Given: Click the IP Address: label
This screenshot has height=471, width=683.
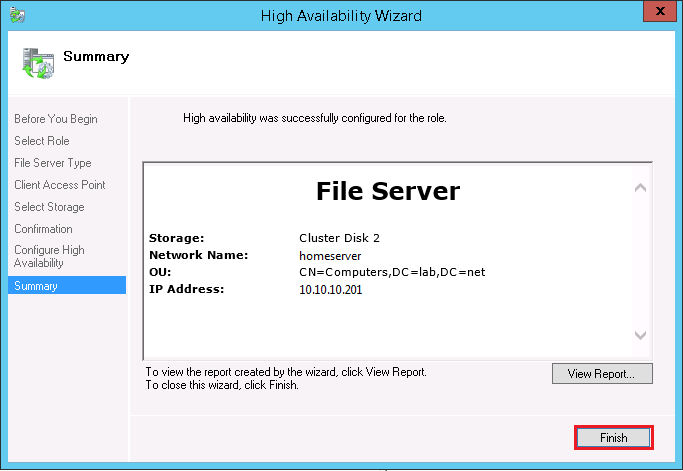Looking at the screenshot, I should tap(186, 289).
